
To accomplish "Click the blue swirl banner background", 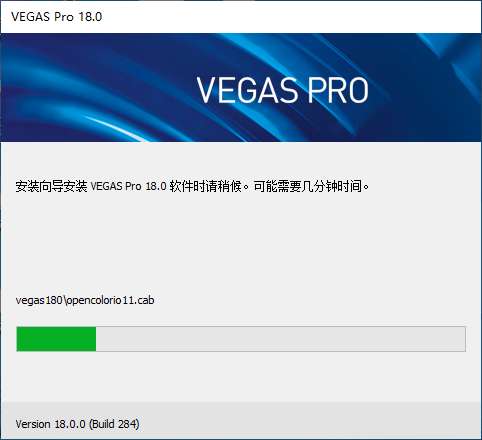I will [x=100, y=87].
